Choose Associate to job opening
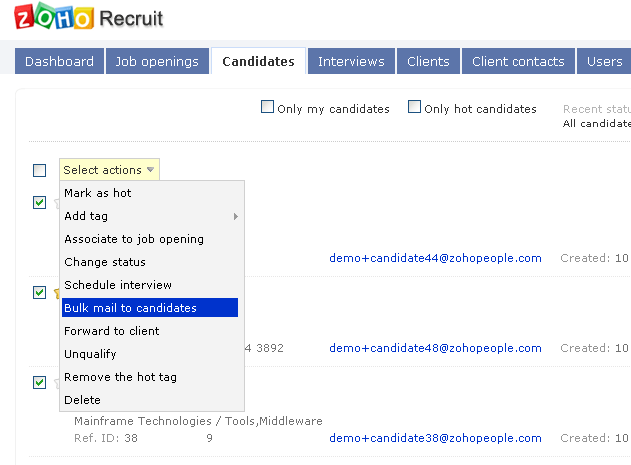 tap(134, 239)
